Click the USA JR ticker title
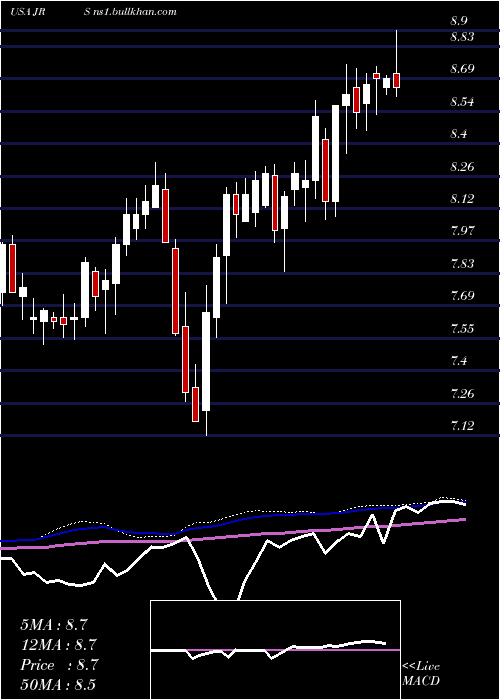 29,12
